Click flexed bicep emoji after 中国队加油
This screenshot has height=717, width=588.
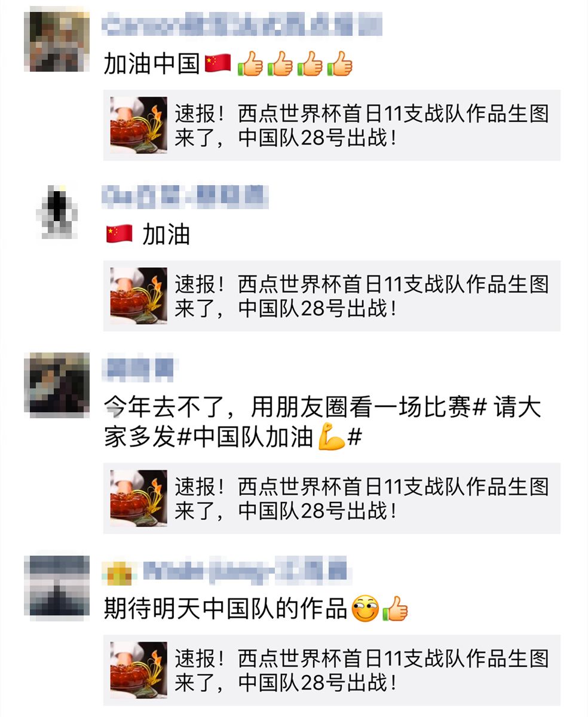coord(331,437)
